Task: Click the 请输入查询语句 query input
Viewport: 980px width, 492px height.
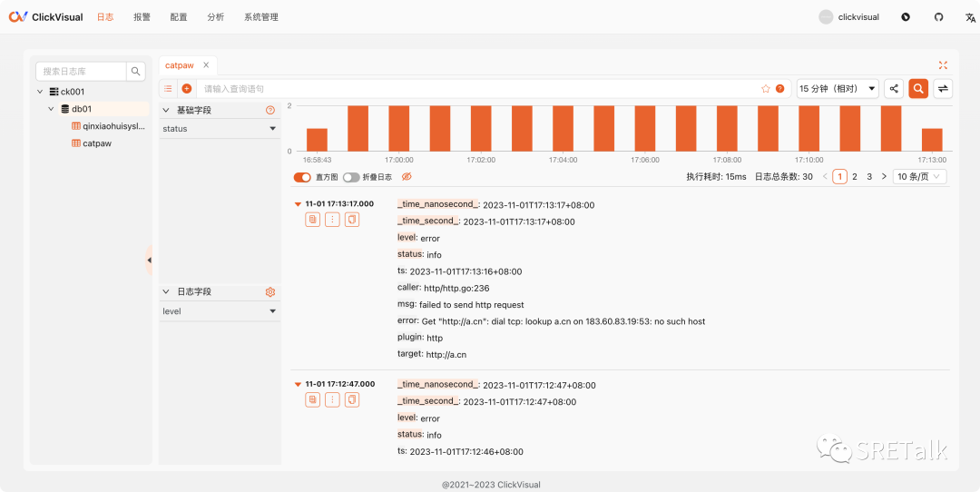Action: pos(478,89)
